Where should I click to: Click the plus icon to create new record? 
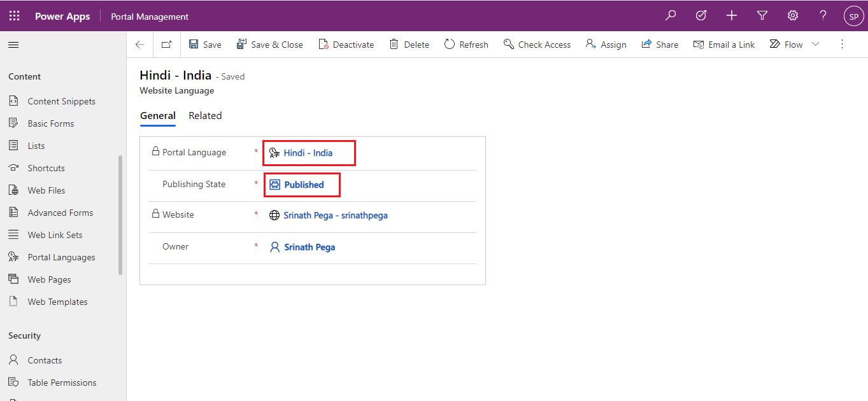[732, 16]
